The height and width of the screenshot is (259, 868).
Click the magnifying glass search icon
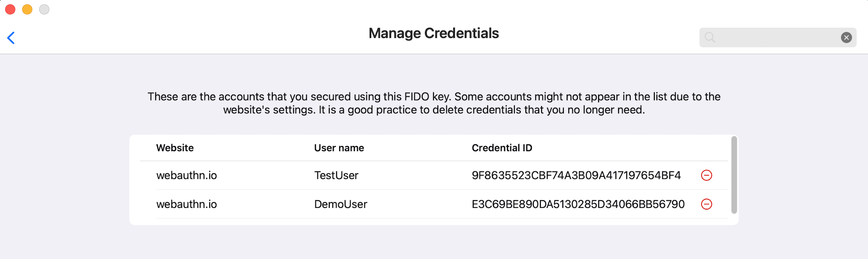(x=710, y=37)
